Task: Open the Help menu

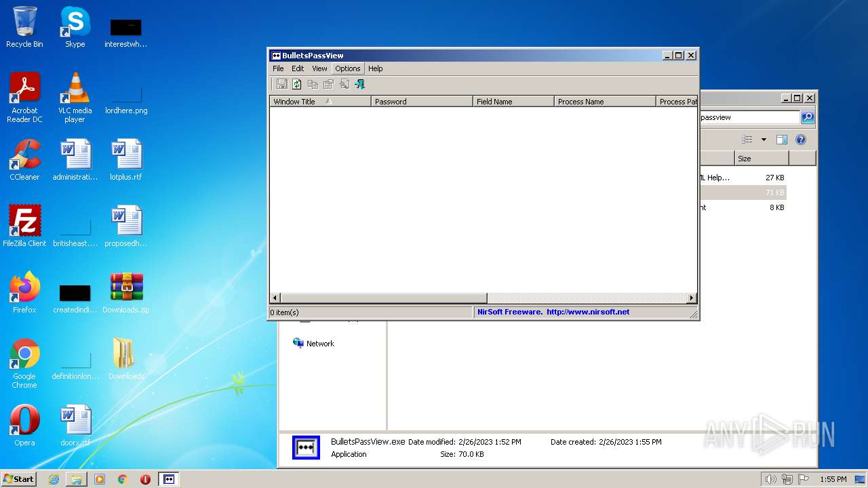Action: [x=376, y=68]
